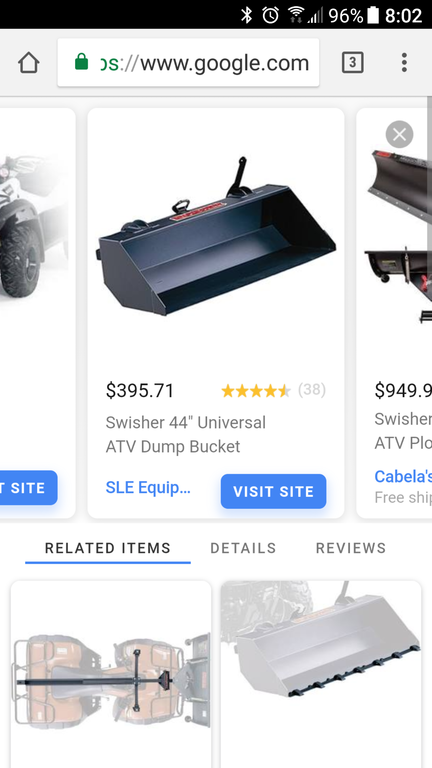Open Chrome's three-dot overflow menu

point(404,63)
